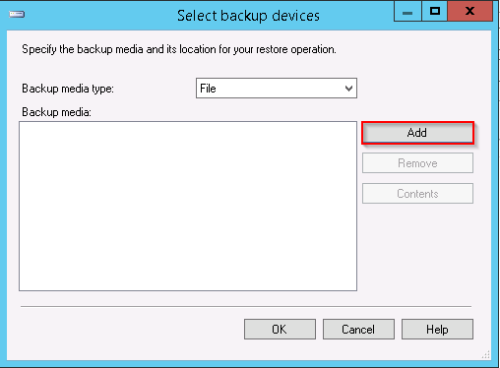The height and width of the screenshot is (368, 500).
Task: Select the File value in media type box
Action: 208,89
